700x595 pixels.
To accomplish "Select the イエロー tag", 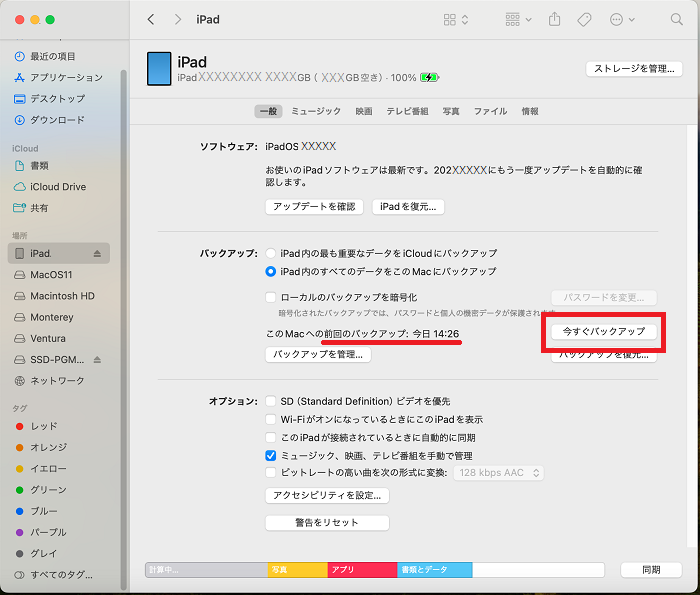I will click(x=41, y=469).
